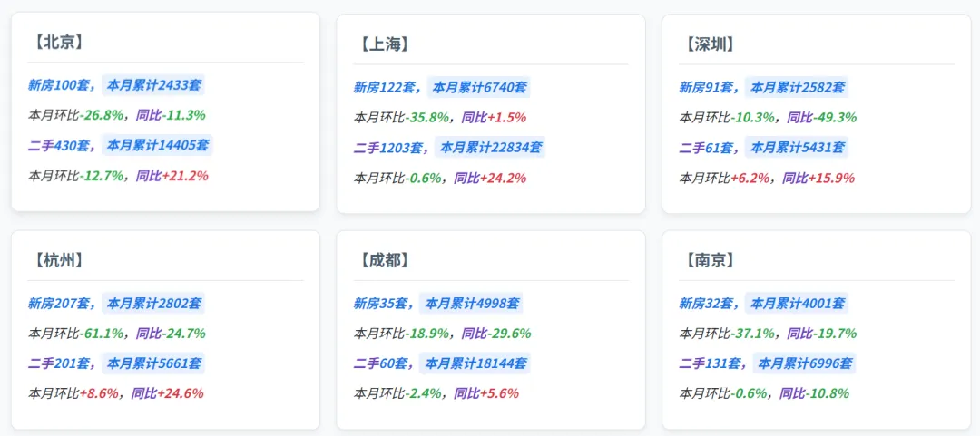This screenshot has height=436, width=980.
Task: Click the 同比+24.6% value in Hangzhou card
Action: (168, 393)
